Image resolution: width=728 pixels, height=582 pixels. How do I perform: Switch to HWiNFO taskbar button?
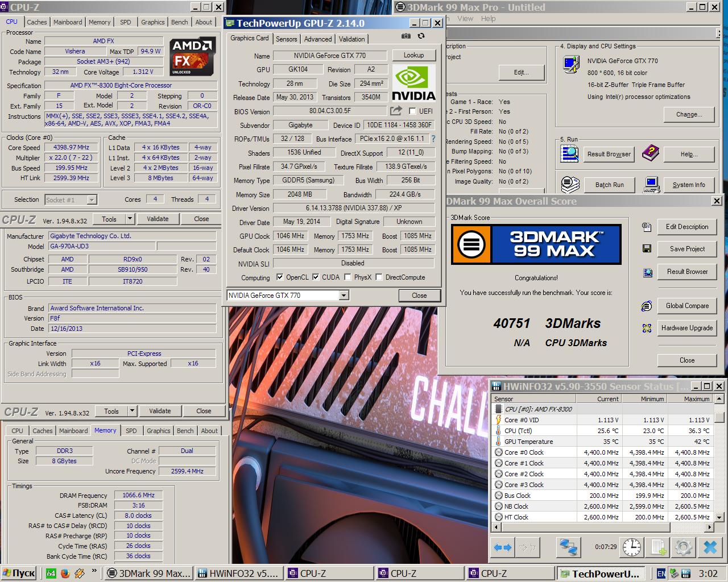tap(238, 573)
